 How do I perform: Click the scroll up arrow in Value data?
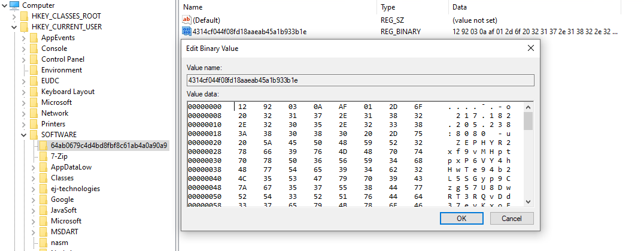528,107
